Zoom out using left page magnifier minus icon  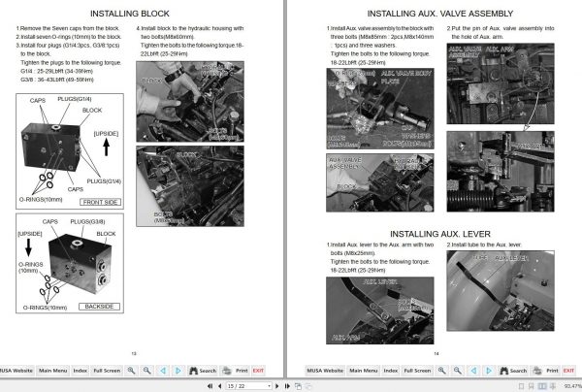[x=147, y=371]
